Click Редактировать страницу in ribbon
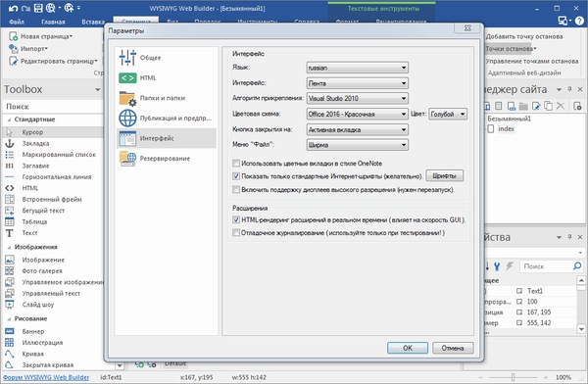588x384 pixels. tap(53, 61)
